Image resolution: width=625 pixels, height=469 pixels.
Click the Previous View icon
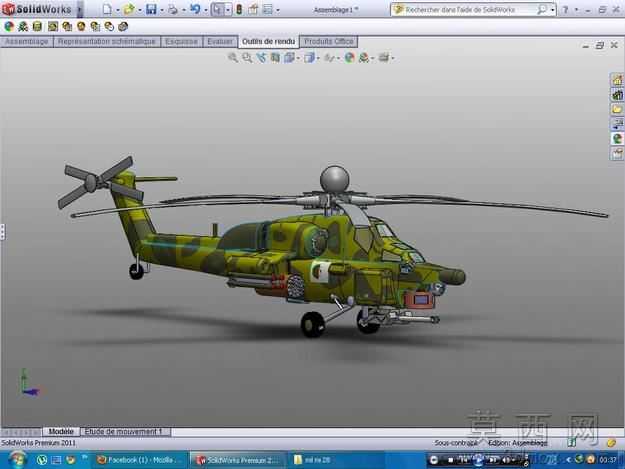point(261,58)
